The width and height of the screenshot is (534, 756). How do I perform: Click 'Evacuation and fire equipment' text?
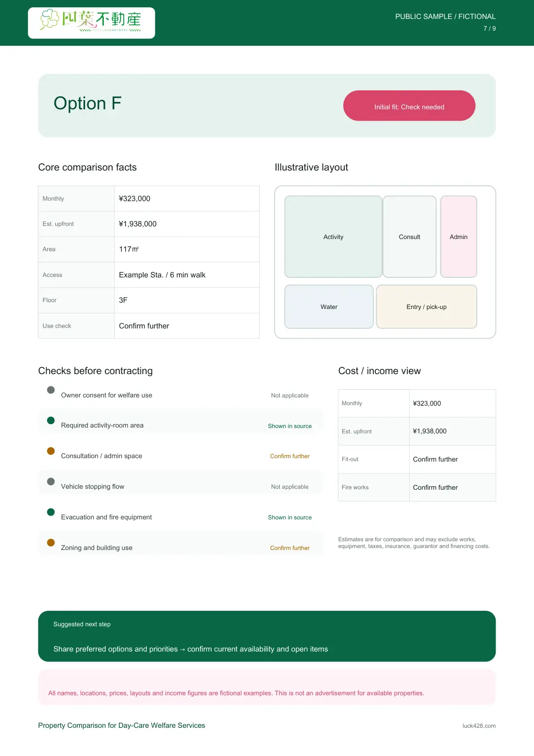[106, 517]
